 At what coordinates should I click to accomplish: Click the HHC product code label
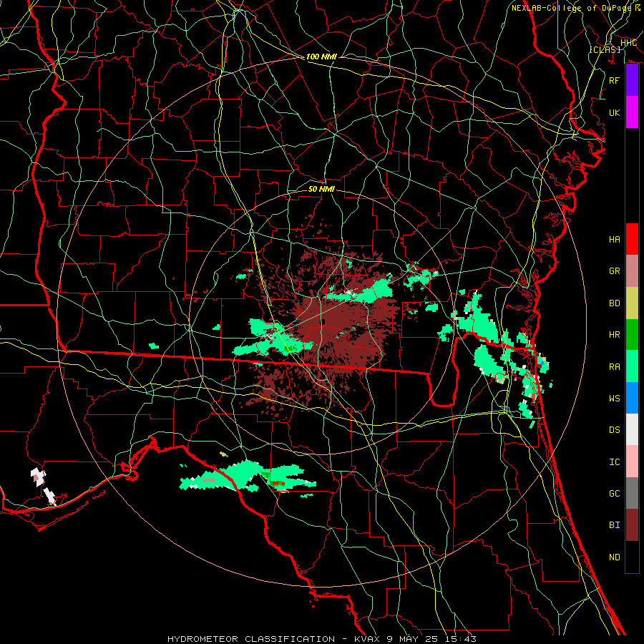click(628, 43)
